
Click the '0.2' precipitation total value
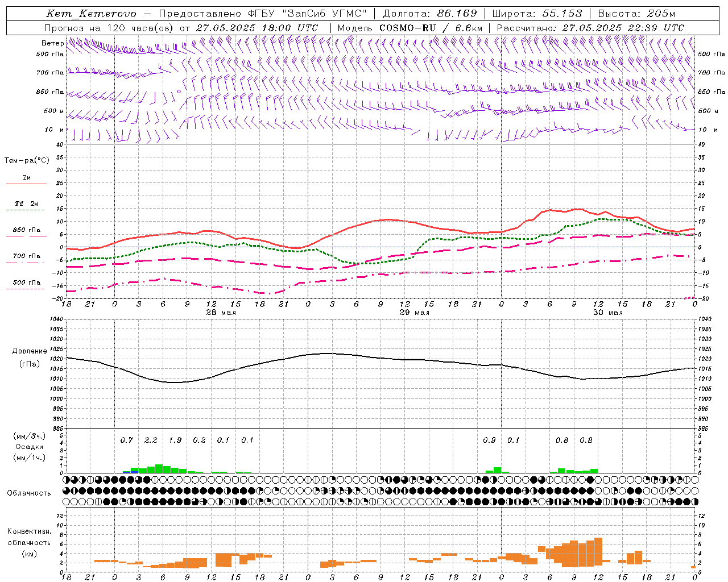point(199,440)
